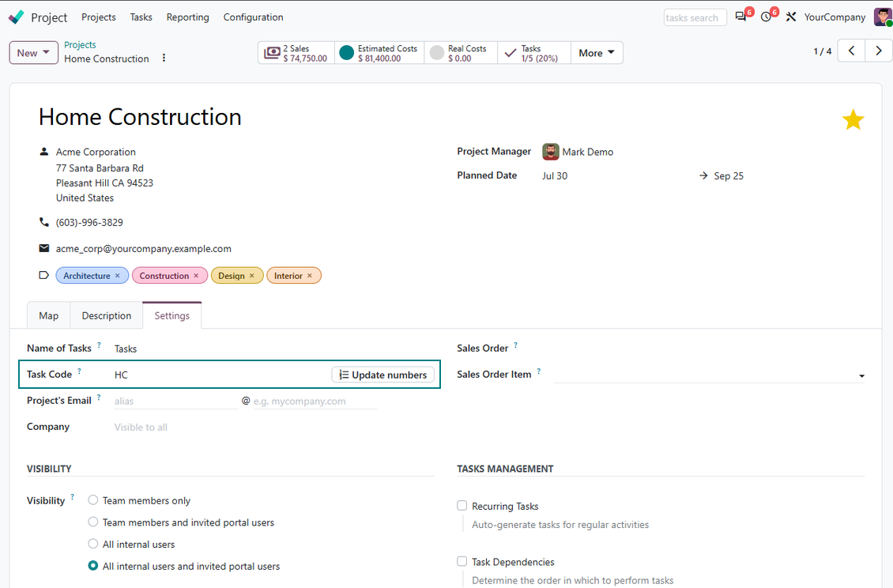Go to the previous project record
Screen dimensions: 893x588
pyautogui.click(x=851, y=51)
